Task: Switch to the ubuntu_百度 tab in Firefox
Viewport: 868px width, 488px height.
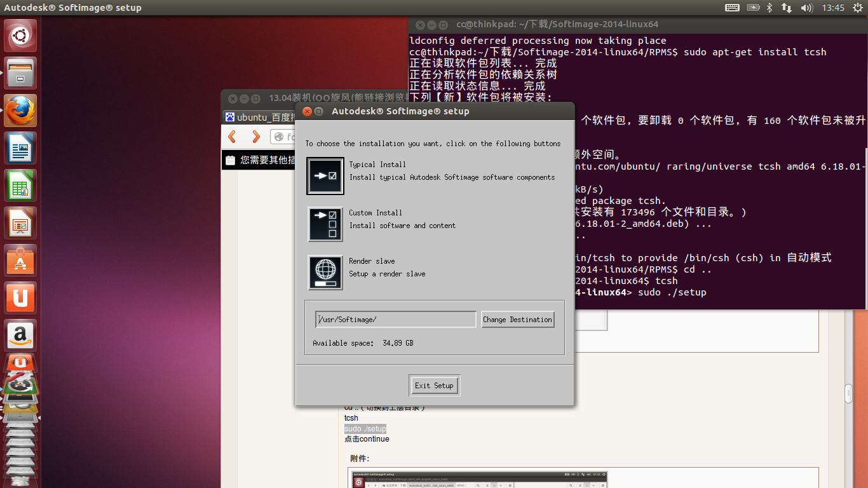Action: tap(261, 117)
